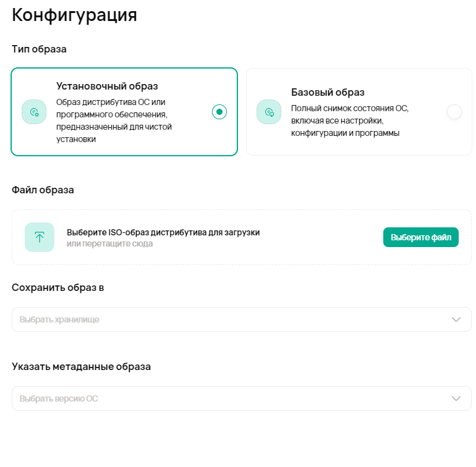This screenshot has width=476, height=467.
Task: Click the Базовый образ card icon
Action: coord(270,112)
